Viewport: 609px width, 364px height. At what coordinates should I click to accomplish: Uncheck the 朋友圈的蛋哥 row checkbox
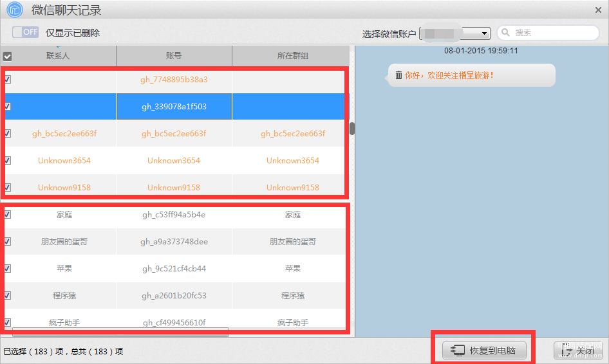tap(7, 241)
